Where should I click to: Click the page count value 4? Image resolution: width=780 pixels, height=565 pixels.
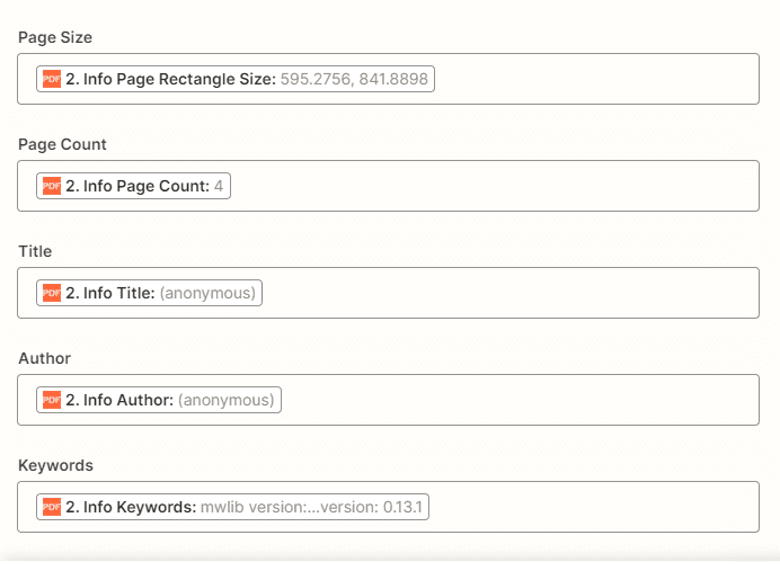tap(218, 186)
